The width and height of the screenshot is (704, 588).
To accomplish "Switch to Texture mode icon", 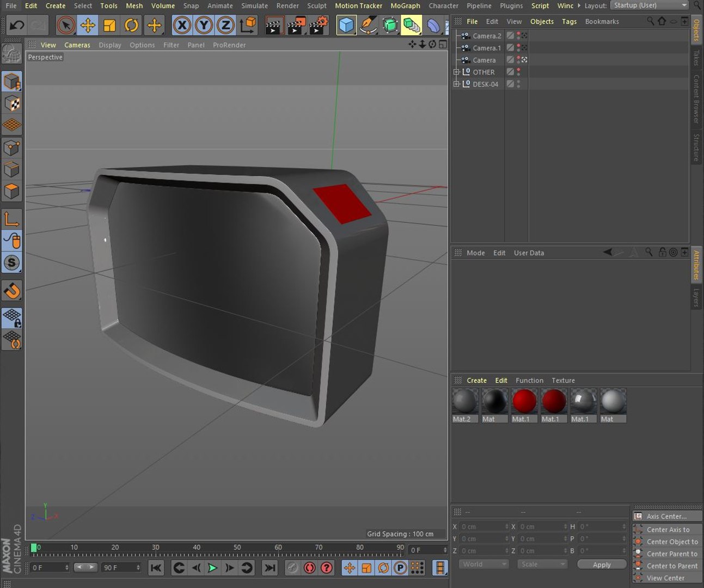I will coord(12,103).
